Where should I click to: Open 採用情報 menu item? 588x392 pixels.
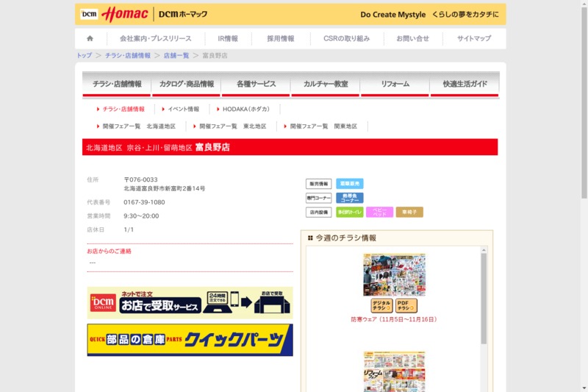281,38
